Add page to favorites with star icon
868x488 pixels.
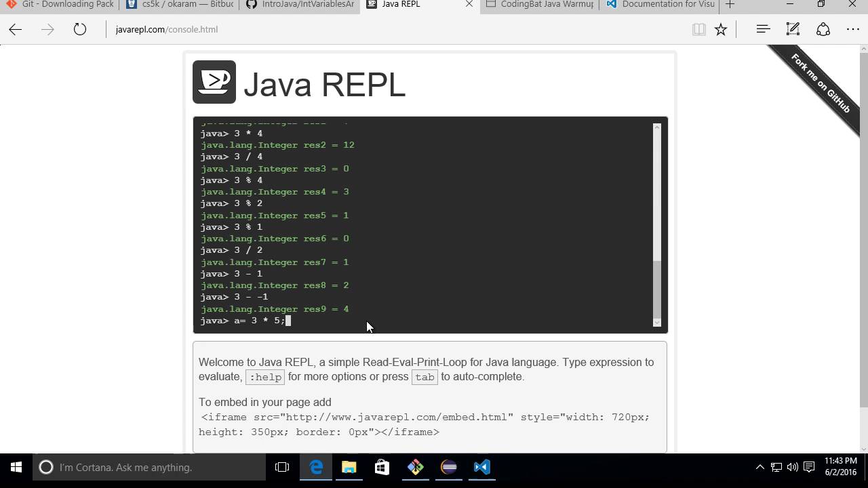721,29
